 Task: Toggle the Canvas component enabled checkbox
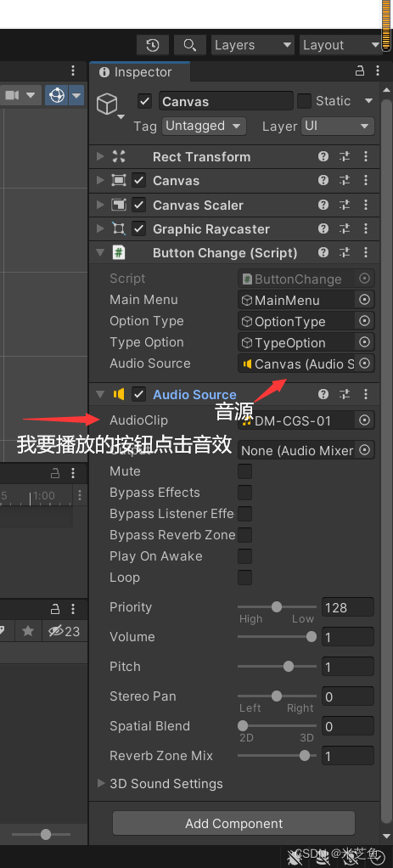coord(139,180)
